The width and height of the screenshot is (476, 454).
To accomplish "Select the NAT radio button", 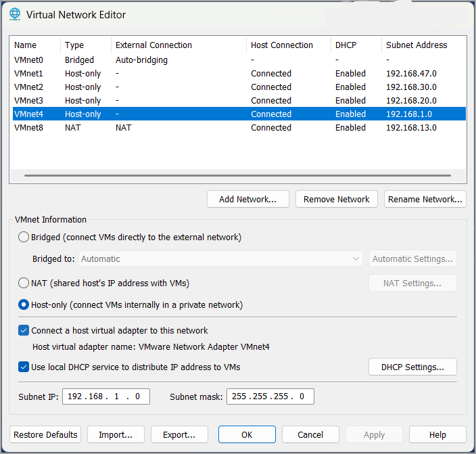I will 24,283.
